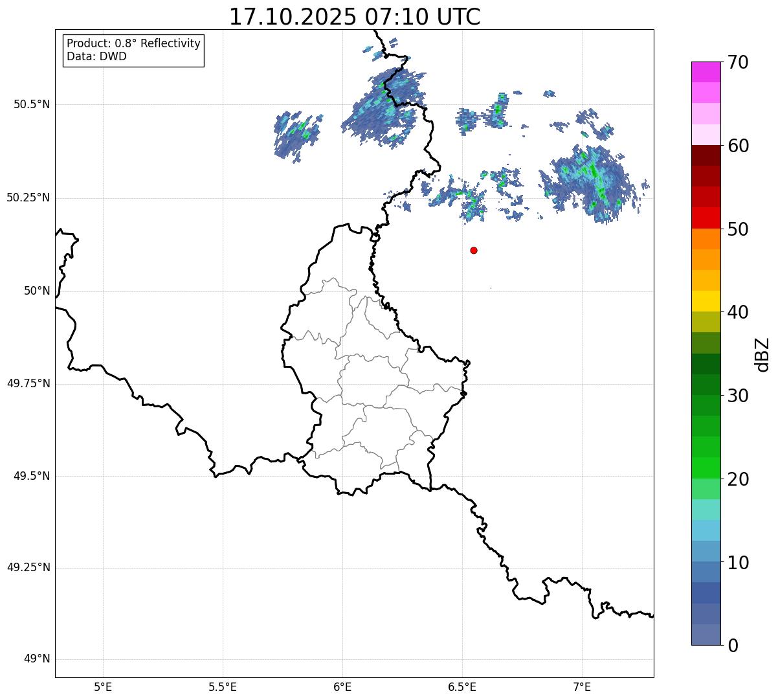Click the "Data: DWD" text
The height and width of the screenshot is (700, 778).
click(x=96, y=56)
